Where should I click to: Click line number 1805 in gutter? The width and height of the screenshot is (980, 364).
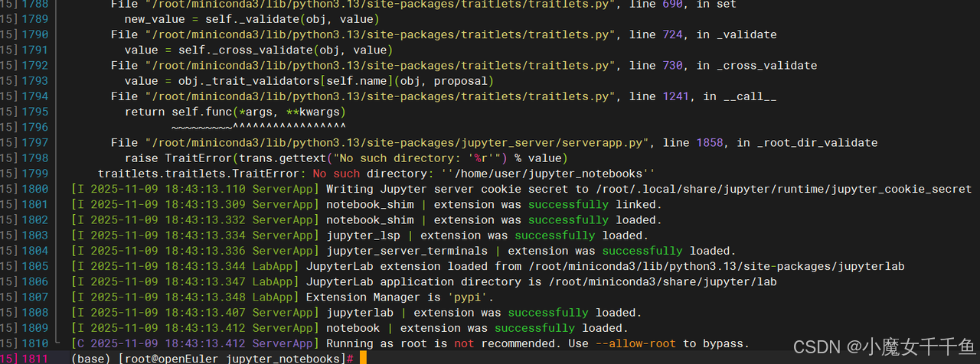(34, 266)
